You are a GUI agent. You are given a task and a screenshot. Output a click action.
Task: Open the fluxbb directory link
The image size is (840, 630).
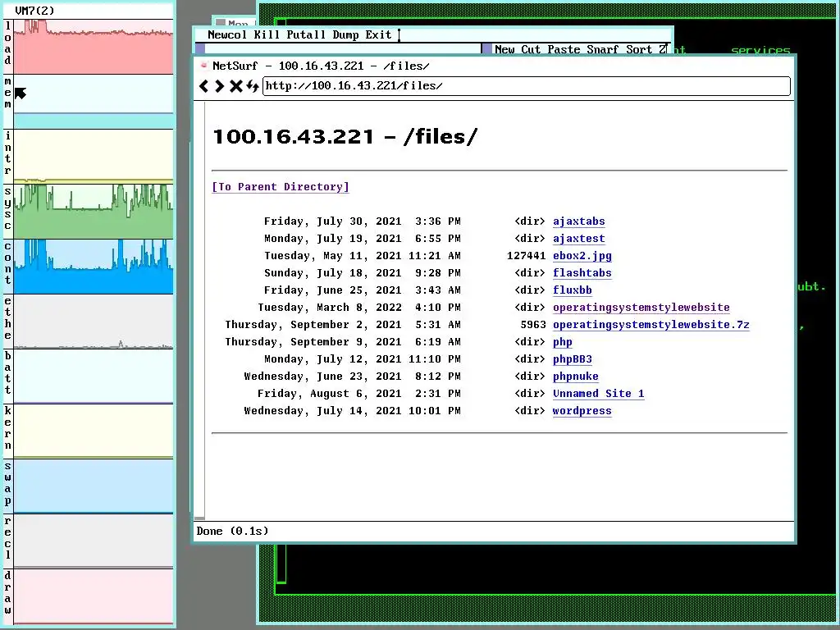(x=572, y=290)
